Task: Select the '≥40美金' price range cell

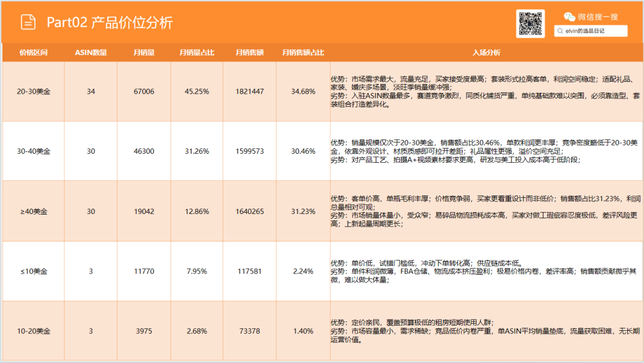Action: pos(33,212)
